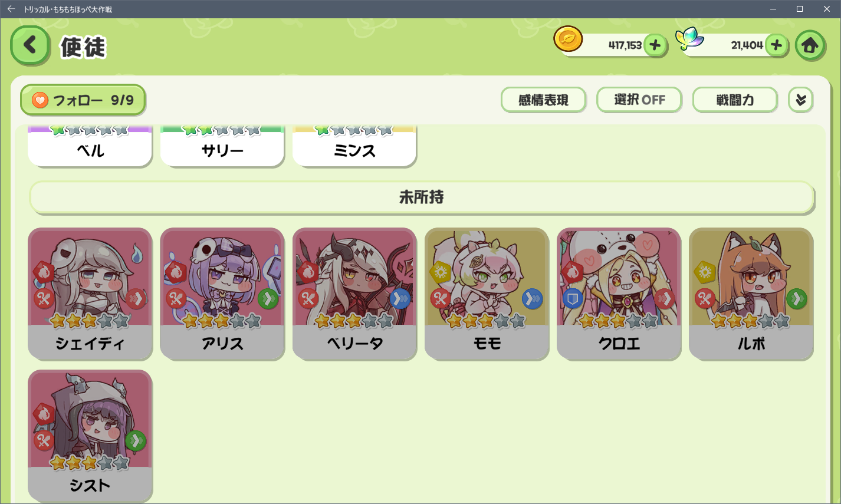The height and width of the screenshot is (504, 841).
Task: Open the アリス character card
Action: pyautogui.click(x=222, y=294)
